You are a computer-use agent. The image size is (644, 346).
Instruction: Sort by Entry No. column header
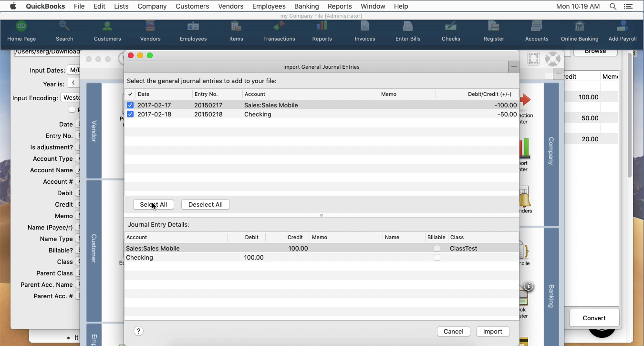pos(218,94)
